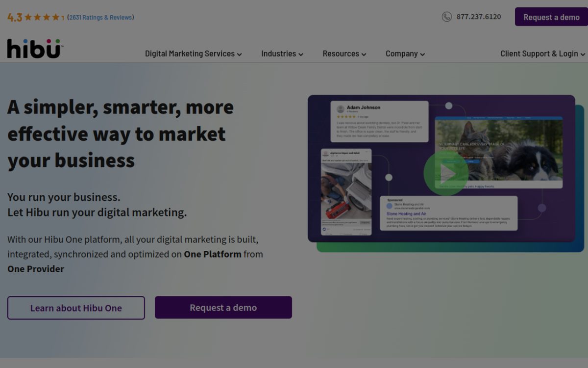Click the star rating icons

(45, 17)
